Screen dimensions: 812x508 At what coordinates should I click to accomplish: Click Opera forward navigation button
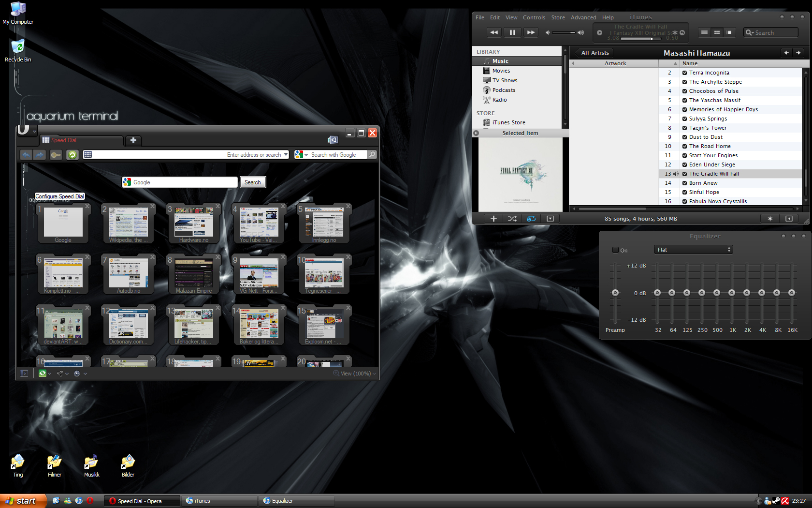pyautogui.click(x=40, y=155)
